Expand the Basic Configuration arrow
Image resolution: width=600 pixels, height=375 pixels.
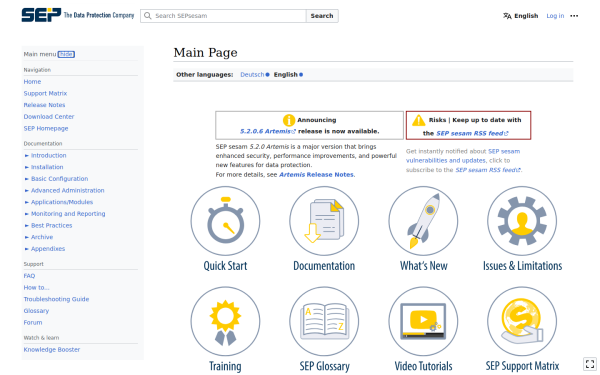tap(27, 179)
